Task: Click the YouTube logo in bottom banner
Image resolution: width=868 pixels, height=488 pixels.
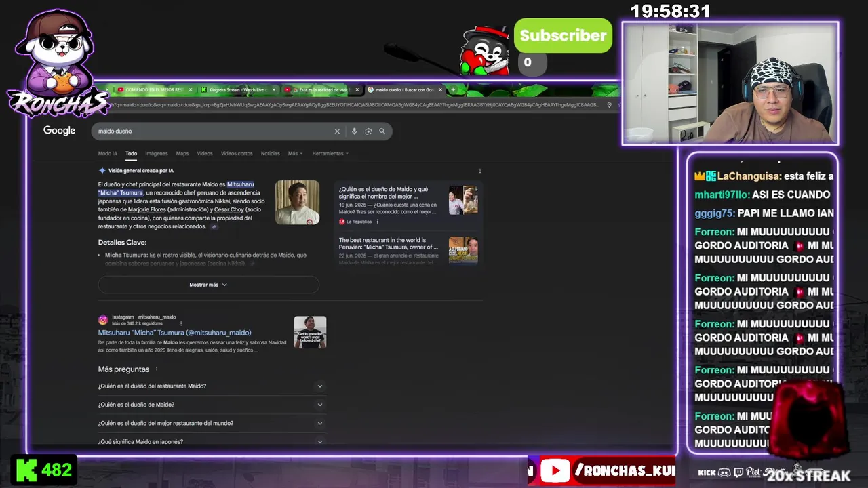Action: [555, 471]
